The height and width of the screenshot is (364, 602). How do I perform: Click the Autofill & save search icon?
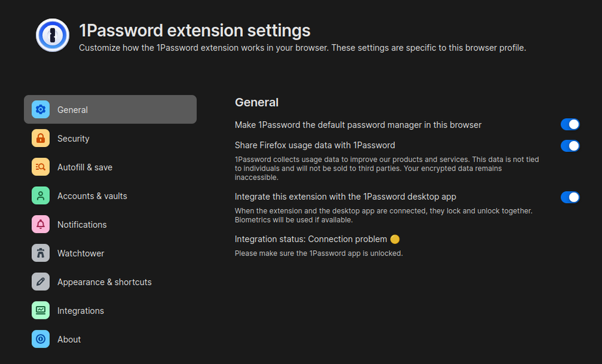coord(40,168)
